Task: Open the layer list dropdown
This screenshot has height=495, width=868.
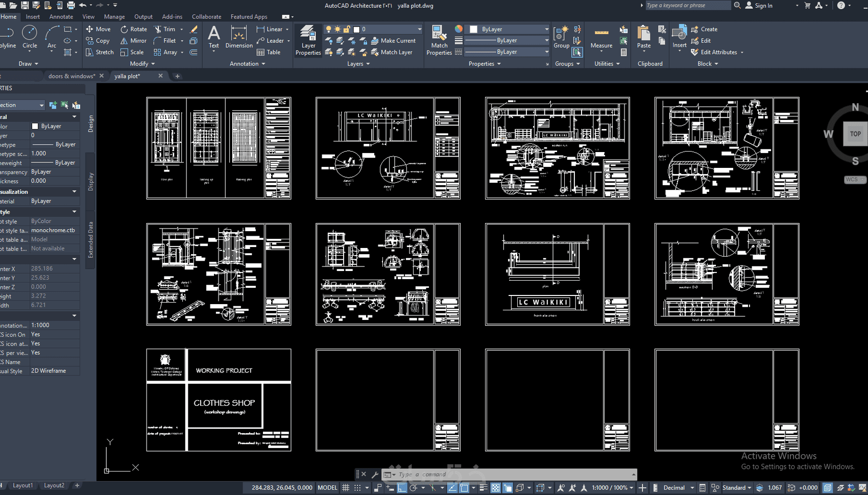Action: [x=419, y=29]
